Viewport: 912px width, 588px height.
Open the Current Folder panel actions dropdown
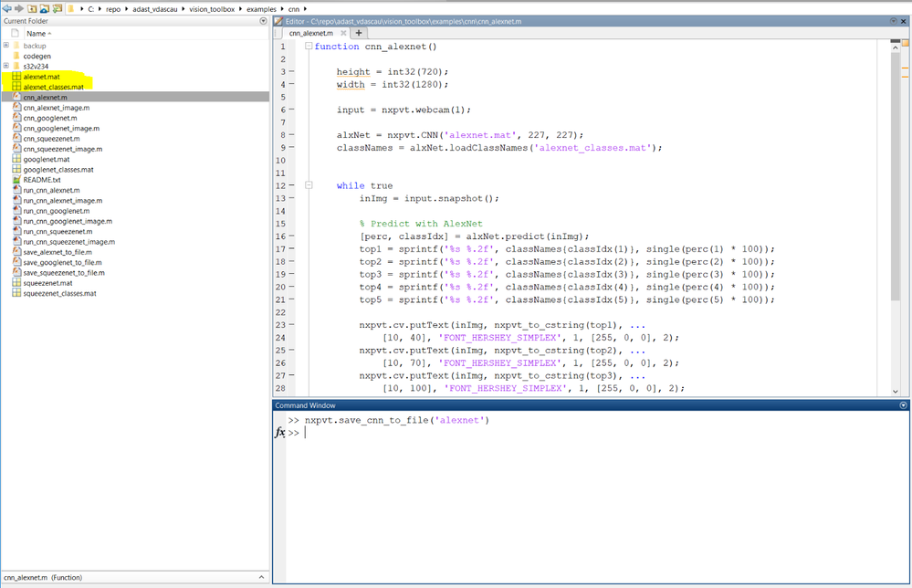(263, 21)
